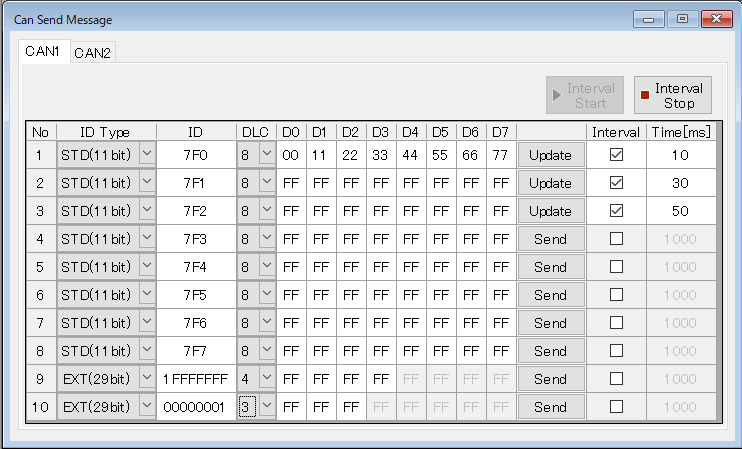Click the ID field containing 7F5
742x449 pixels.
click(x=195, y=295)
